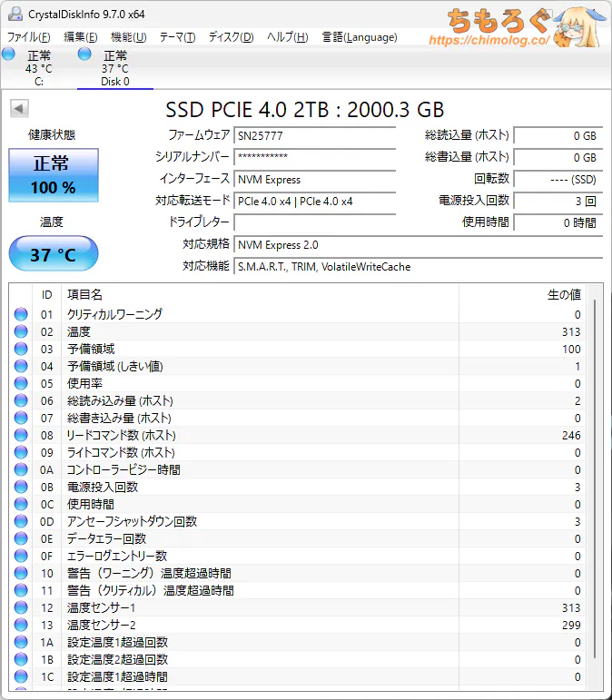The width and height of the screenshot is (612, 700).
Task: Click status orb for 07 総書き込み量
Action: pos(21,418)
